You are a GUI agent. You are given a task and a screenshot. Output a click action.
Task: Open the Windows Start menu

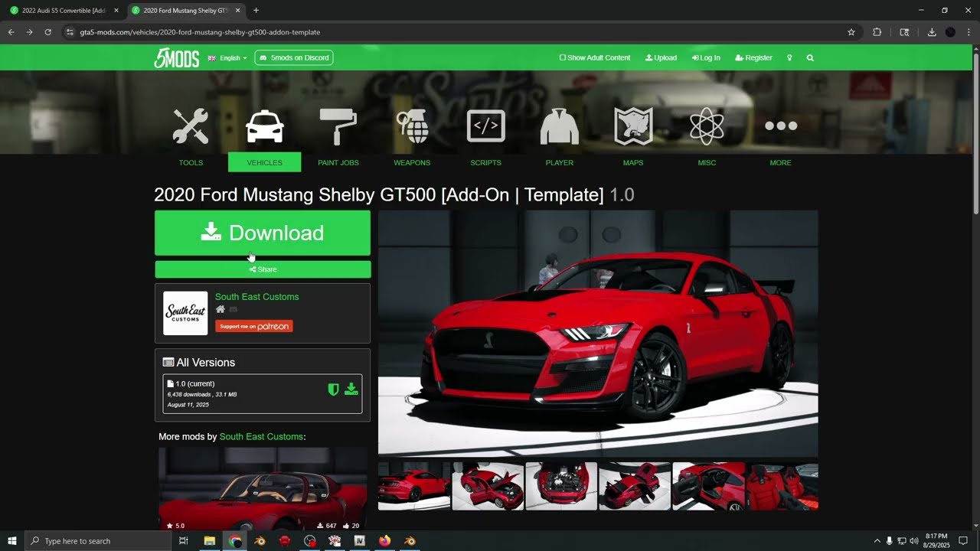[x=12, y=541]
